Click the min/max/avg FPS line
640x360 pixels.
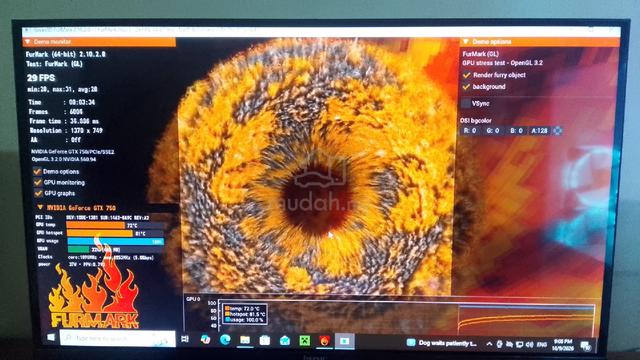coord(62,89)
